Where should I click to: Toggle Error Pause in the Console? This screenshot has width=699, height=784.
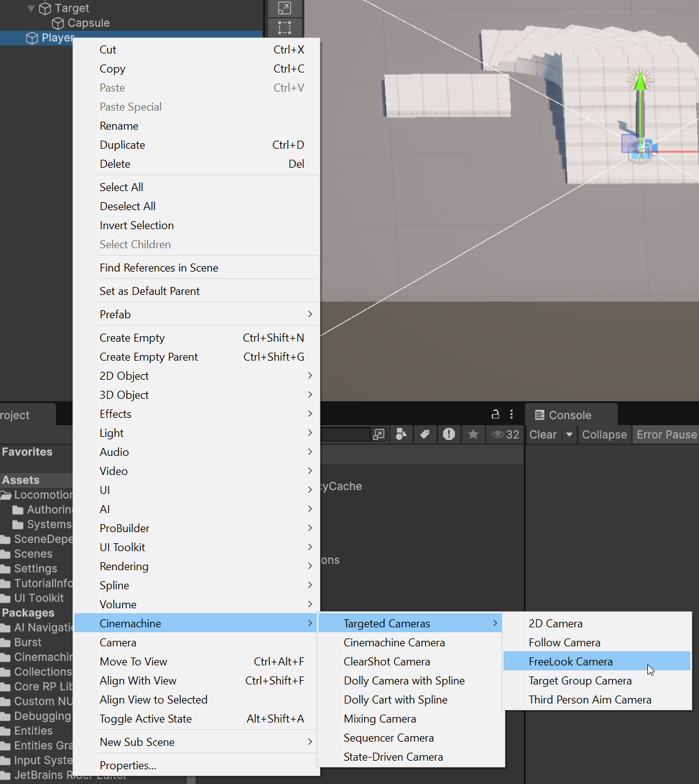click(665, 434)
